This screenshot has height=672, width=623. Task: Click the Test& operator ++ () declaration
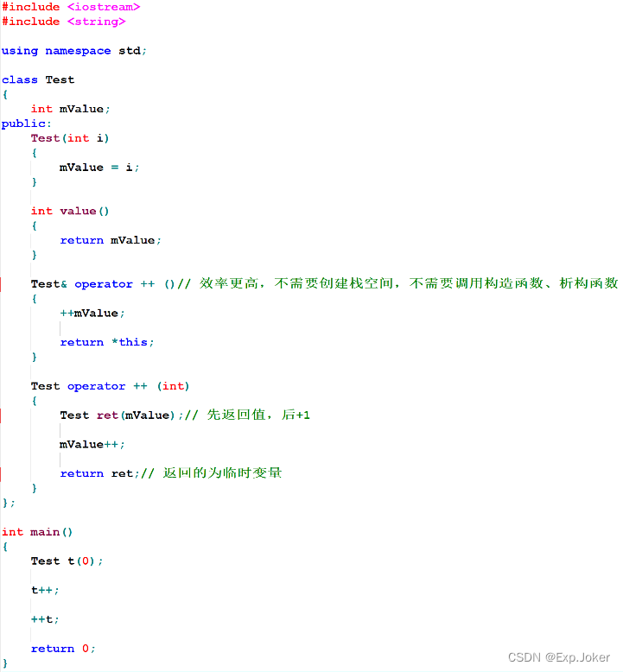tap(103, 284)
